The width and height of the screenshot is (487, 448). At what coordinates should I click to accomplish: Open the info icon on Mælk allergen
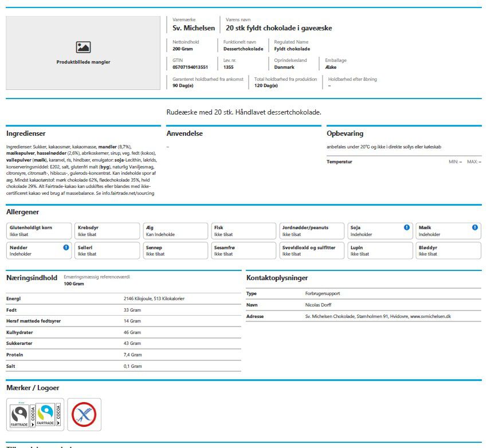[475, 227]
